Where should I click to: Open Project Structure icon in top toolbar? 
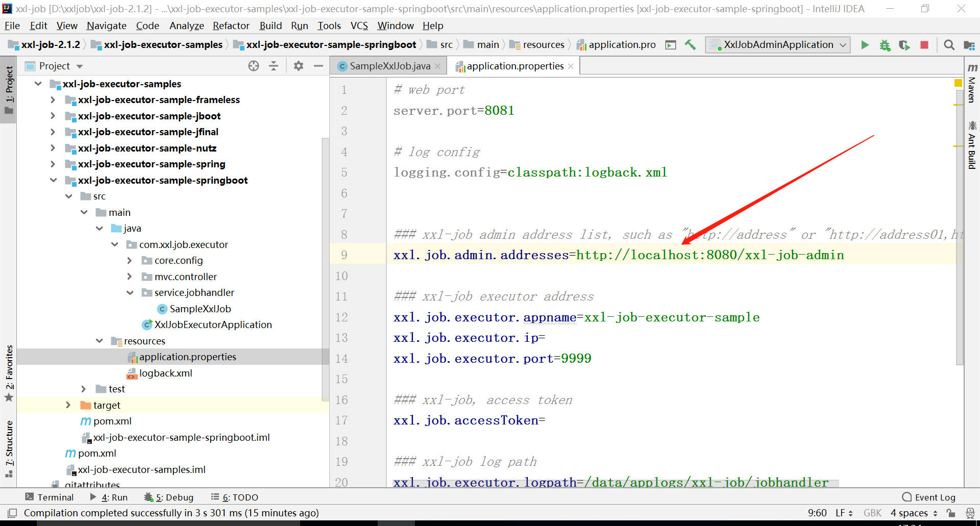point(969,45)
